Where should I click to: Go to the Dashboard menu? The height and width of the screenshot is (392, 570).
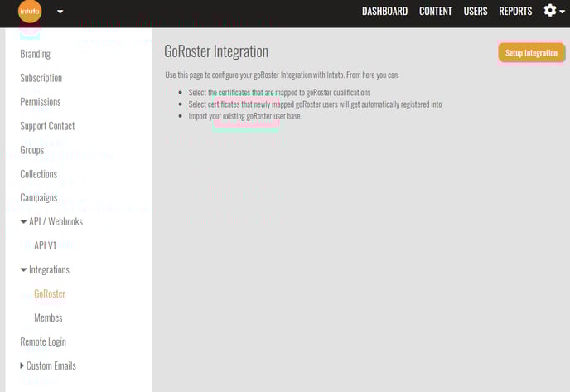384,12
